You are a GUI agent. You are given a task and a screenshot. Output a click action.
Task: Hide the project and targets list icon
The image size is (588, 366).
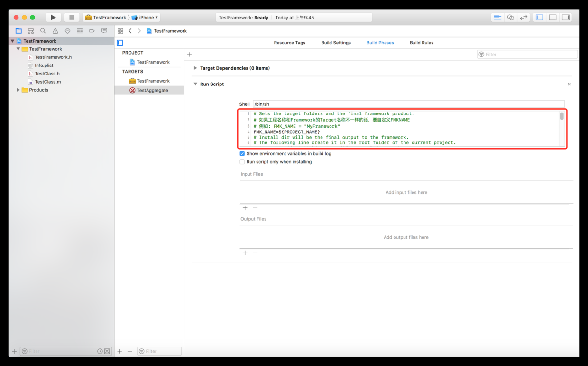click(120, 43)
